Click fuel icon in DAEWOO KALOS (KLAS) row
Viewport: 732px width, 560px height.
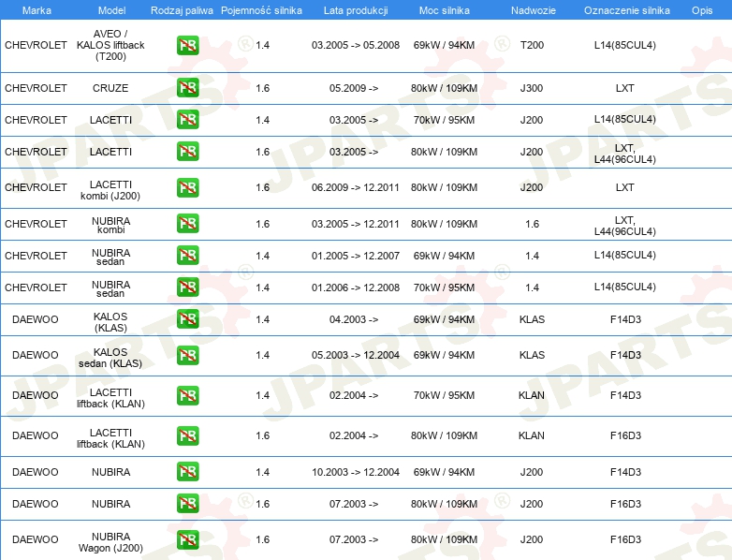click(x=187, y=319)
